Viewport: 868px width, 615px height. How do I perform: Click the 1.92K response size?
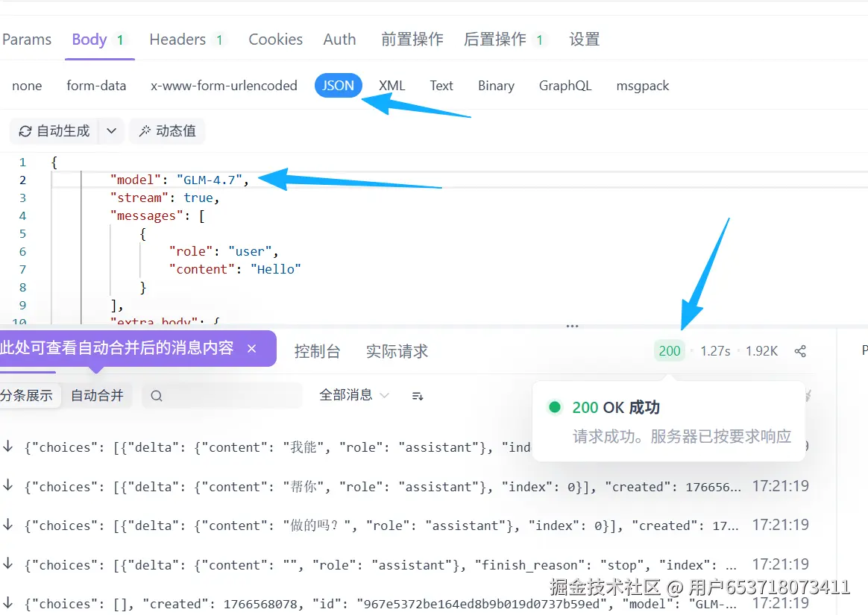[761, 351]
